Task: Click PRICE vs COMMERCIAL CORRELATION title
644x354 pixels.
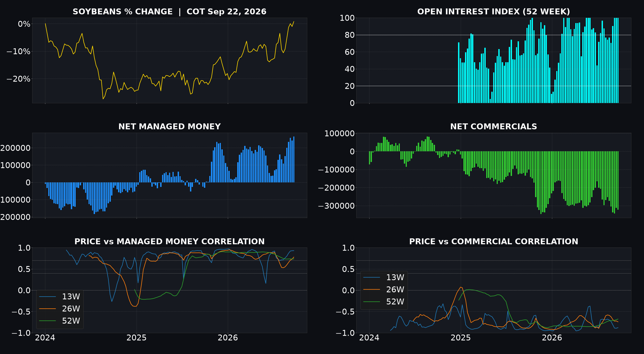Action: (x=493, y=241)
